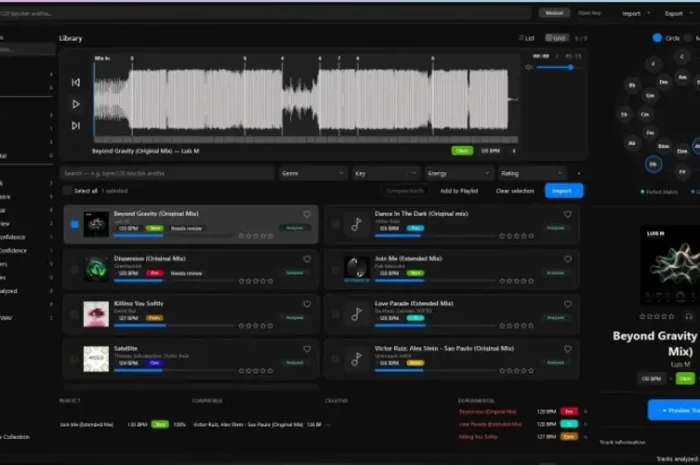Favorite Join Me (Extended Mix) heart
700x465 pixels.
pos(568,259)
